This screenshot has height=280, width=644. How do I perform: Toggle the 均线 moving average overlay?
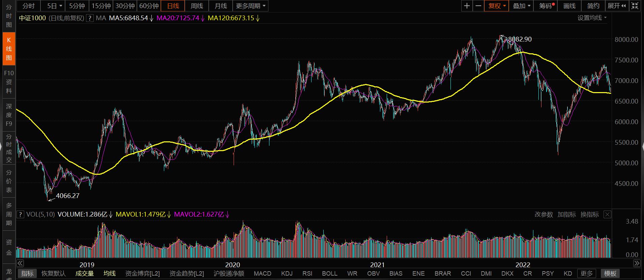click(x=110, y=273)
